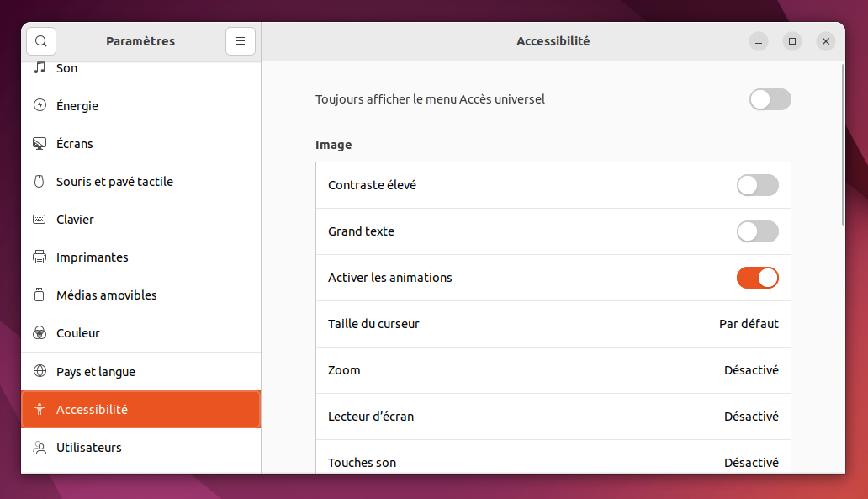
Task: Click the mouse icon for Souris et pavé tactile
Action: (40, 181)
